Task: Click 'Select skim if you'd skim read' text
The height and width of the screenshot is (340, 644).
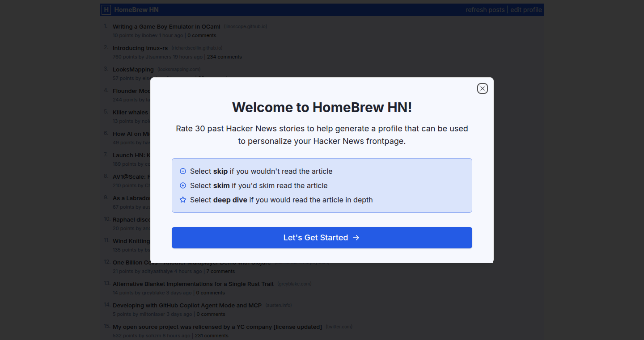Action: pyautogui.click(x=258, y=185)
